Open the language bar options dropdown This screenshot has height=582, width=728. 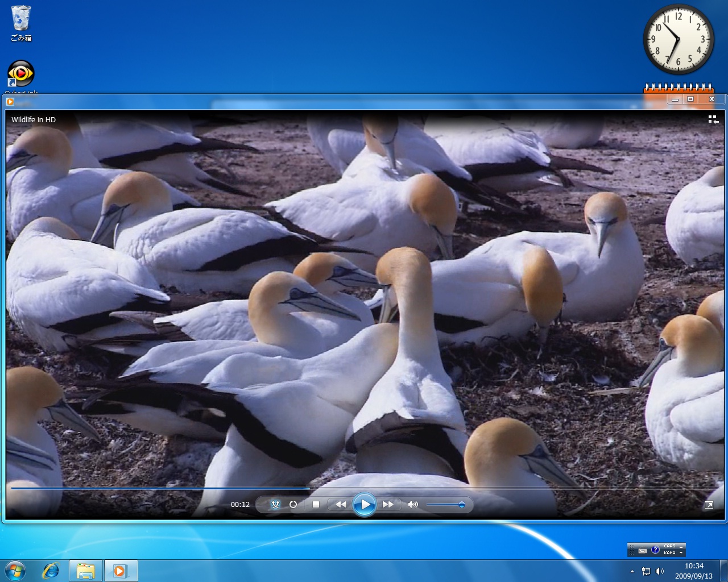click(681, 553)
